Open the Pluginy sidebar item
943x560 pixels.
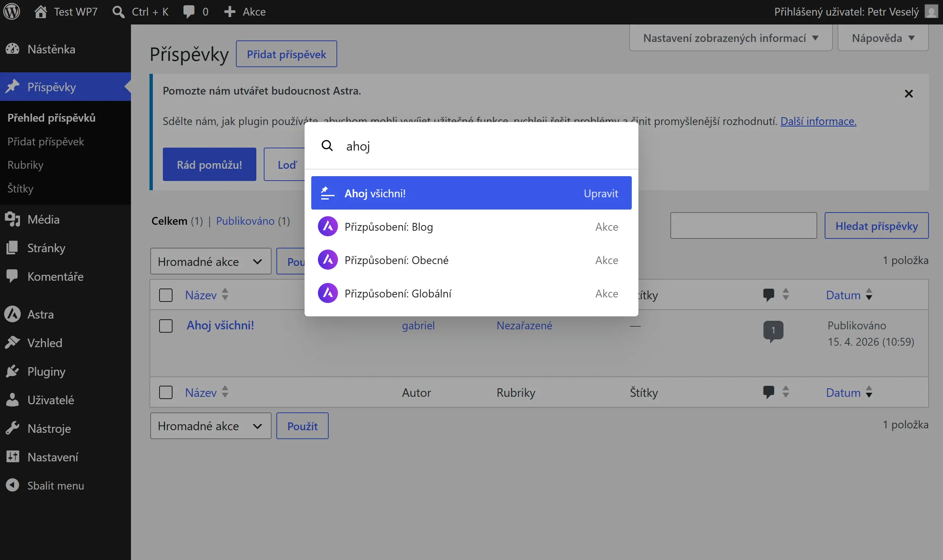pyautogui.click(x=46, y=371)
